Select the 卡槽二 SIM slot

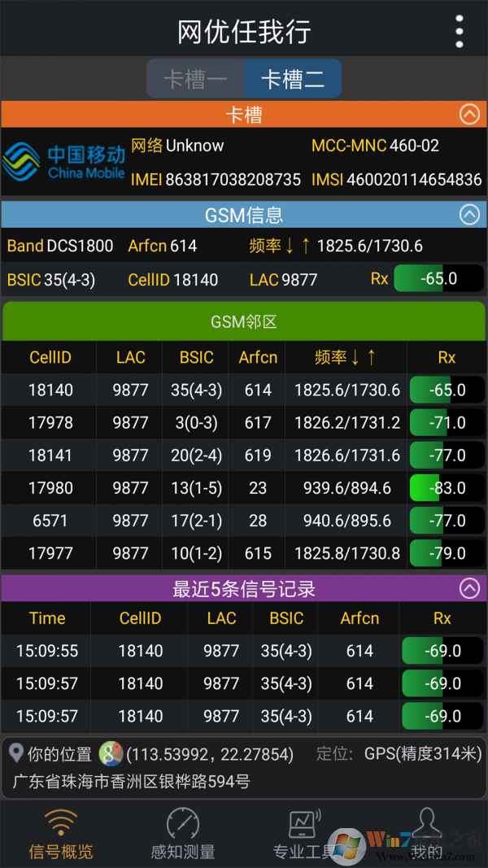point(292,79)
